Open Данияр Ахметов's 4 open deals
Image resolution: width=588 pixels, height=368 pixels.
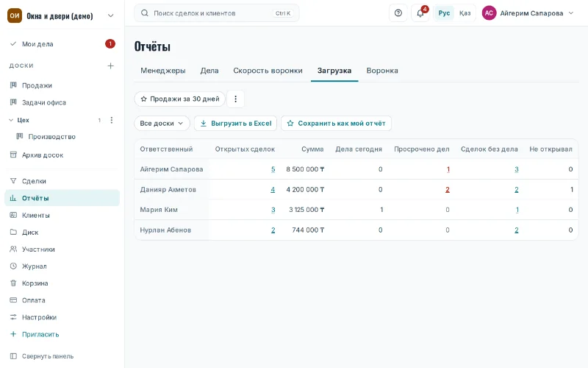click(273, 190)
